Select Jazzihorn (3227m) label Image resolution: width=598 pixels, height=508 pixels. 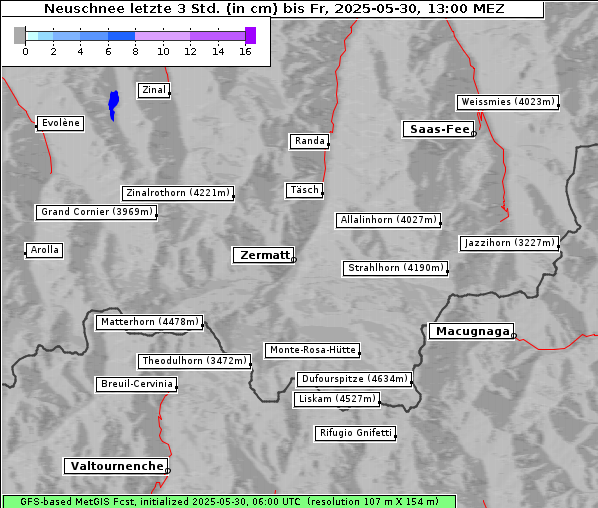(509, 243)
